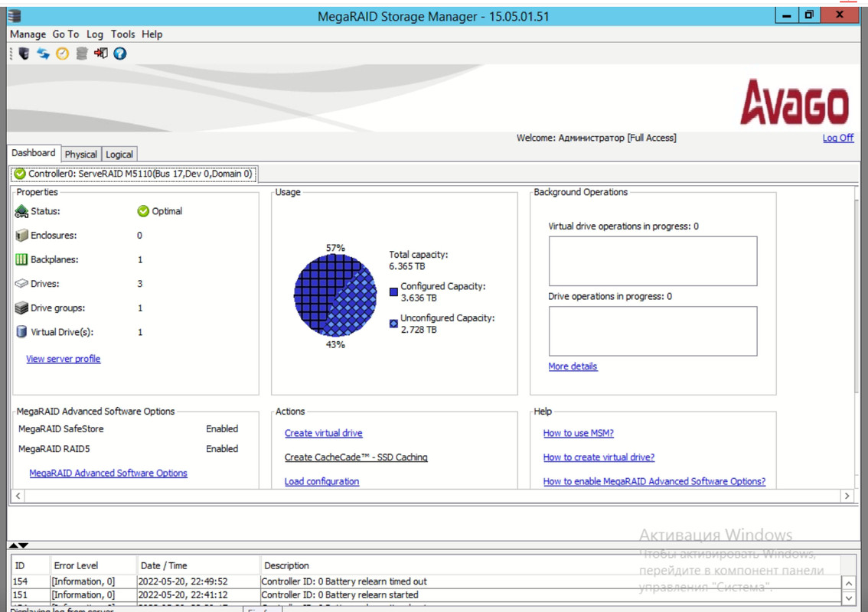This screenshot has height=612, width=868.
Task: Click Total capacity 6.365 TB text
Action: [419, 261]
